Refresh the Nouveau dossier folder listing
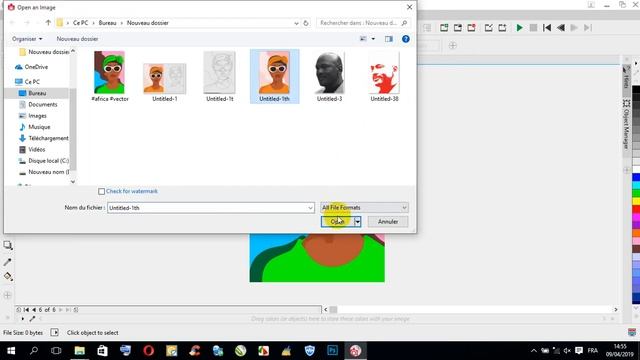This screenshot has width=640, height=360. 306,23
